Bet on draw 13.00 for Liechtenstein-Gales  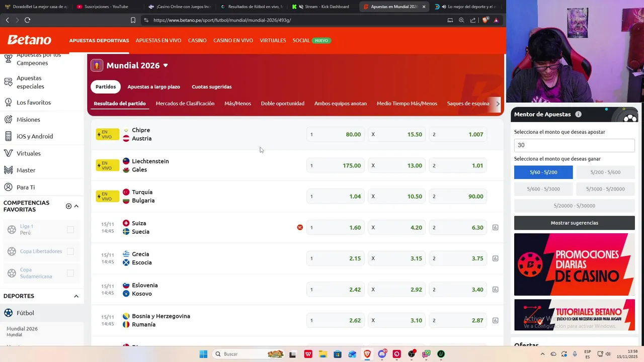pos(396,165)
